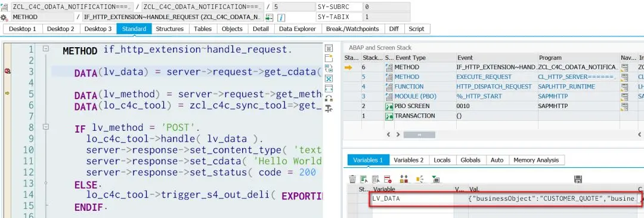Click the wrench icon in the vertical toolbar

tap(329, 109)
